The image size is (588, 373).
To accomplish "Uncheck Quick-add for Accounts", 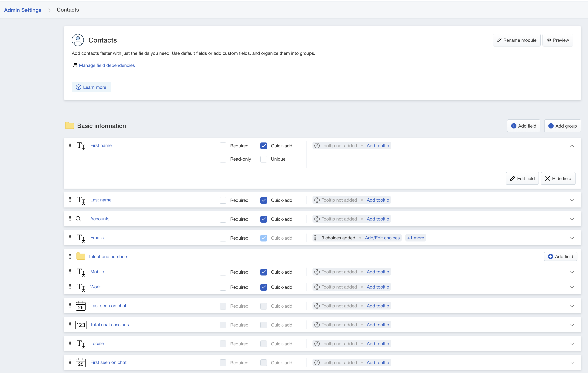I will (264, 219).
